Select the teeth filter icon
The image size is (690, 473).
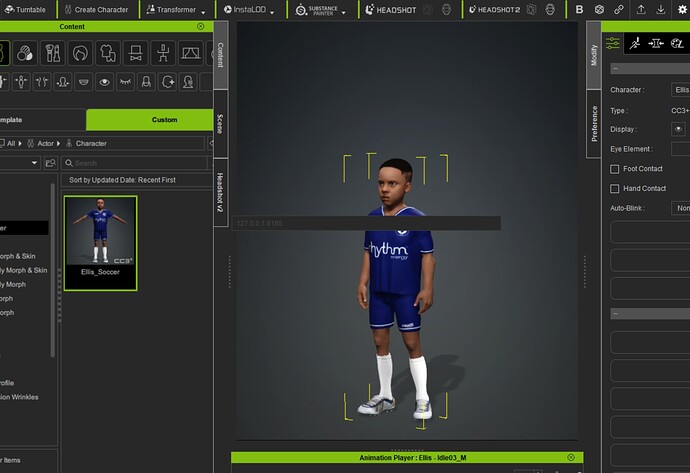pos(84,82)
